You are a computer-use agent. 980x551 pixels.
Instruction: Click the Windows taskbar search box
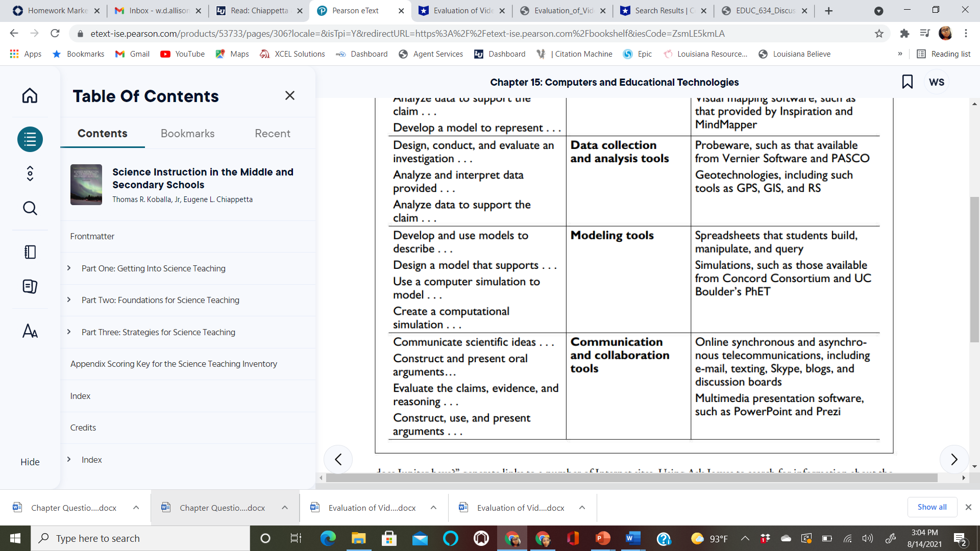point(140,538)
